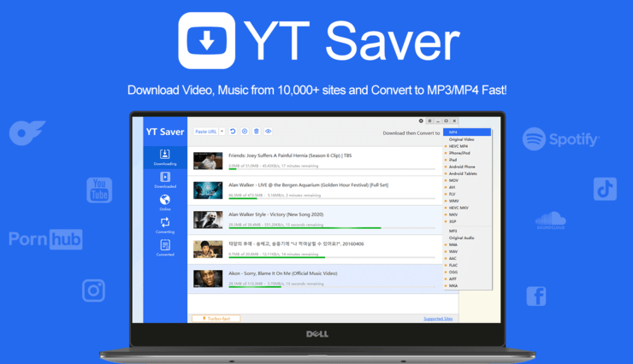Image resolution: width=633 pixels, height=364 pixels.
Task: Click the Turbo-fast button
Action: tap(216, 319)
